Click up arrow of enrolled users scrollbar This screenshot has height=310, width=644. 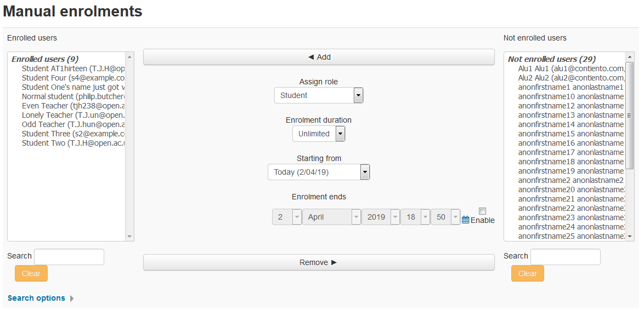[x=130, y=56]
